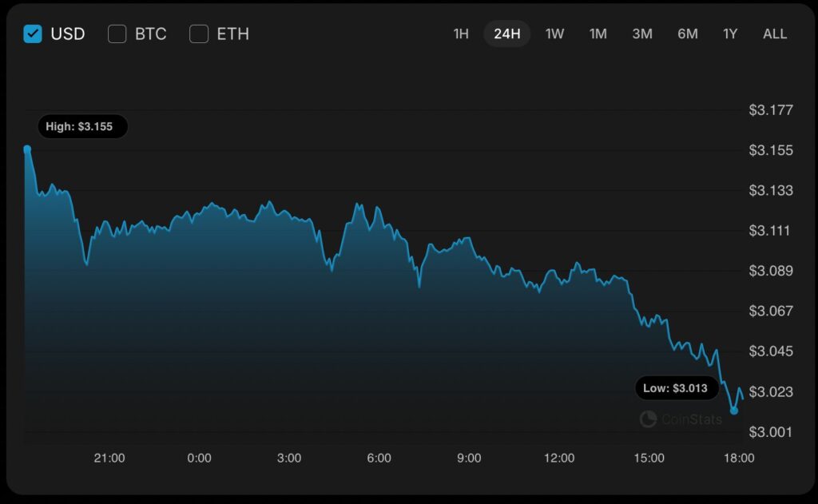View the ALL-time price chart
Viewport: 818px width, 504px height.
(774, 34)
